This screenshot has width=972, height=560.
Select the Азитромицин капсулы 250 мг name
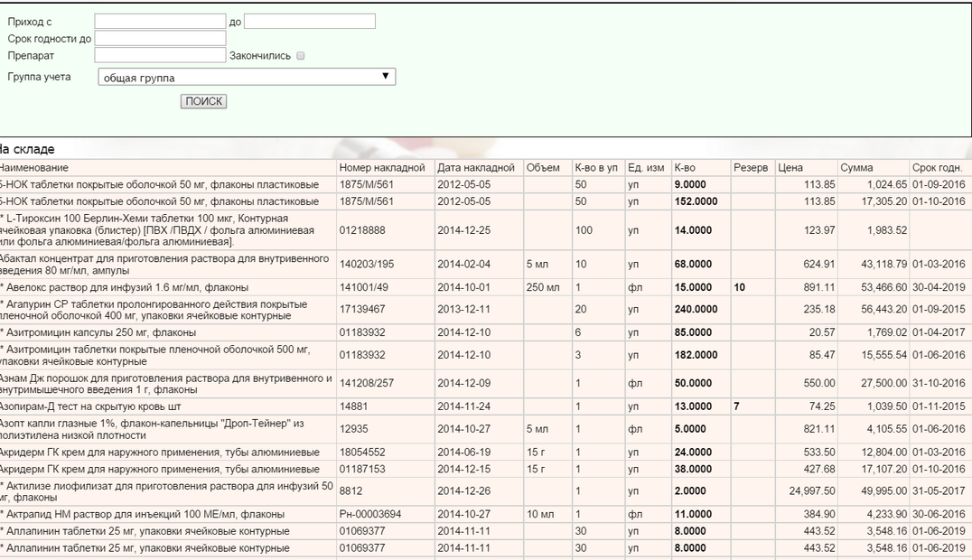pos(98,332)
